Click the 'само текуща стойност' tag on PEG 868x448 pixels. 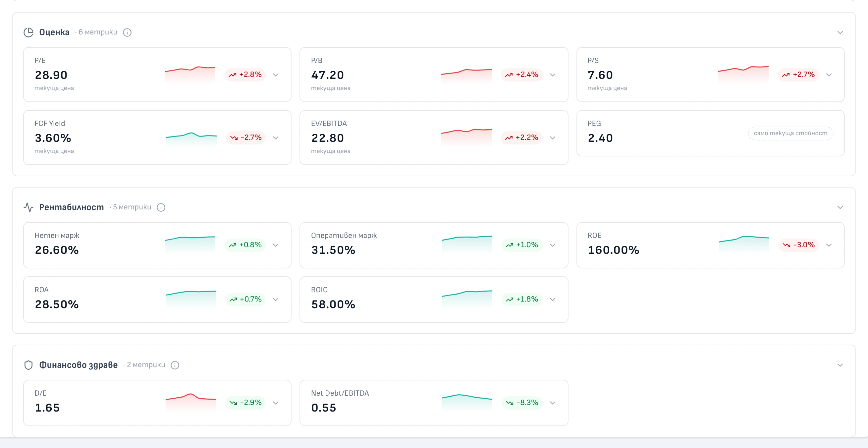(790, 133)
